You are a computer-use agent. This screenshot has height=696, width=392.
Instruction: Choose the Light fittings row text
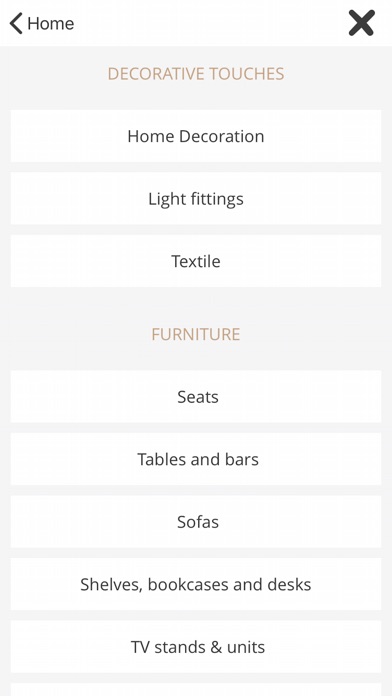(196, 199)
